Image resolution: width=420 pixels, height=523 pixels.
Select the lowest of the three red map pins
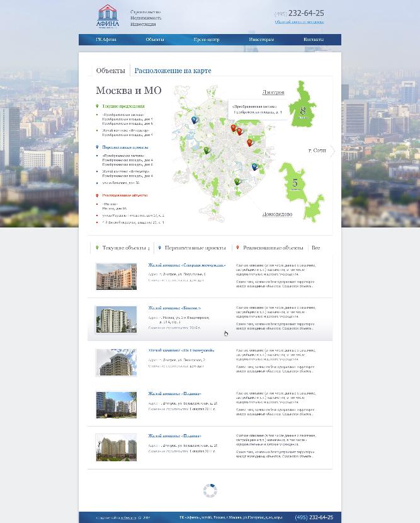pos(249,143)
